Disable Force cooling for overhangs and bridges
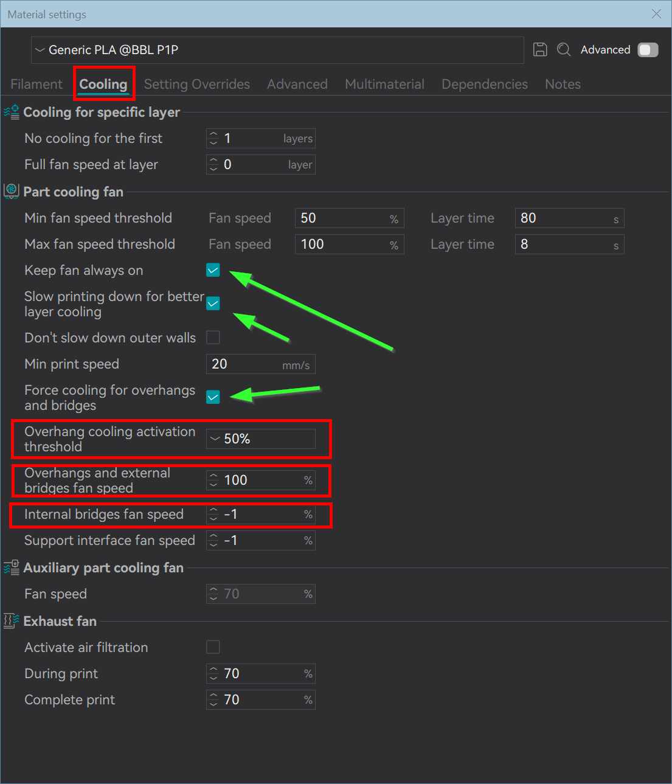Screen dimensions: 672x784 tap(213, 397)
